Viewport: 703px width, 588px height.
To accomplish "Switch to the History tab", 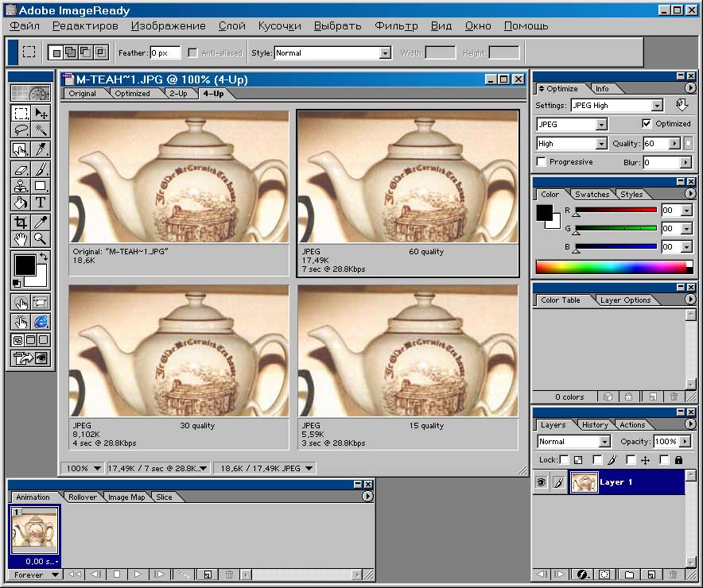I will (x=595, y=425).
